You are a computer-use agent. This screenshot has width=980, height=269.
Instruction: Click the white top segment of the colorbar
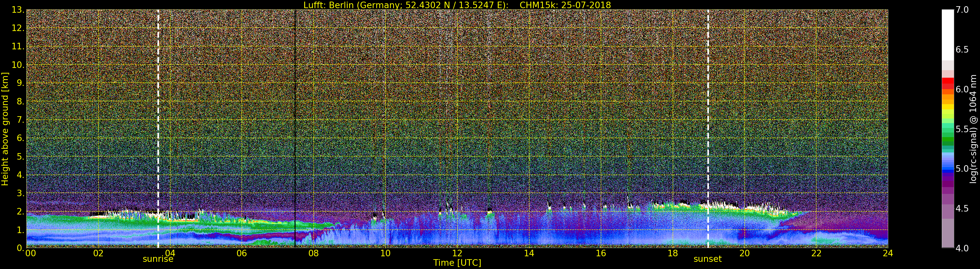948,35
